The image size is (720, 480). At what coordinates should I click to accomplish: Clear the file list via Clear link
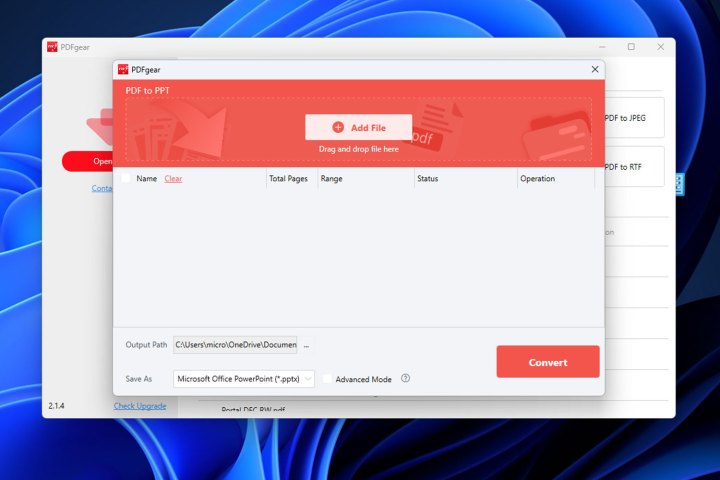173,179
